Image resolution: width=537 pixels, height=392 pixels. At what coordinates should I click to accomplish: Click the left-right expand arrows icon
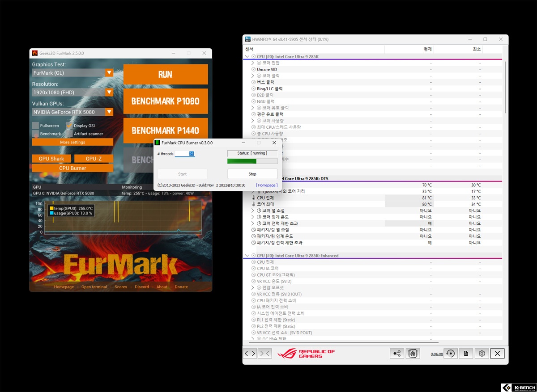250,354
